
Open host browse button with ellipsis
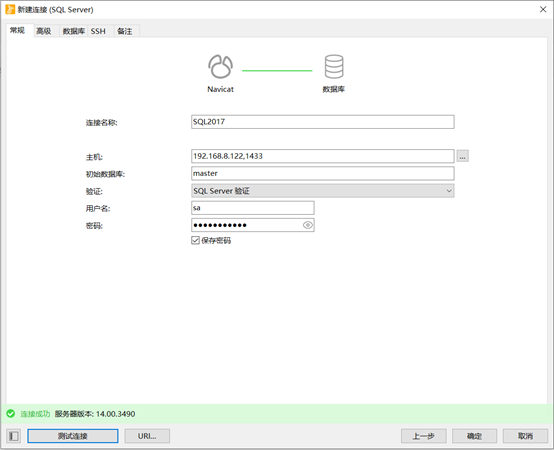click(463, 156)
